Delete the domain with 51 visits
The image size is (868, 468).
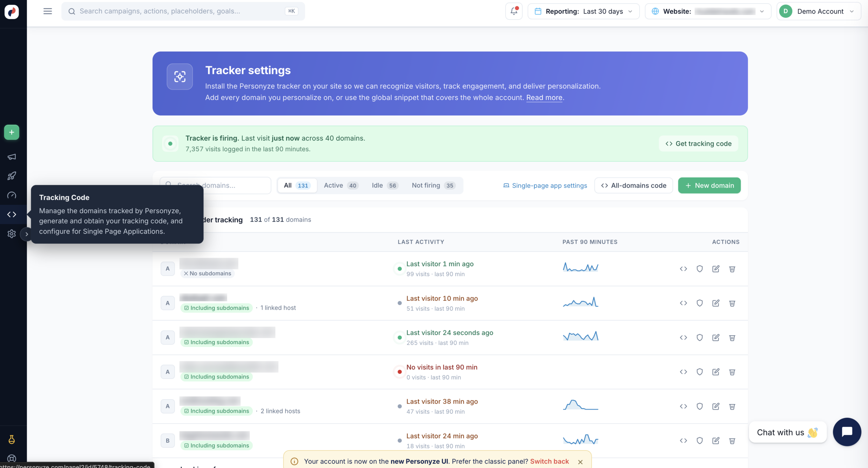click(x=732, y=303)
